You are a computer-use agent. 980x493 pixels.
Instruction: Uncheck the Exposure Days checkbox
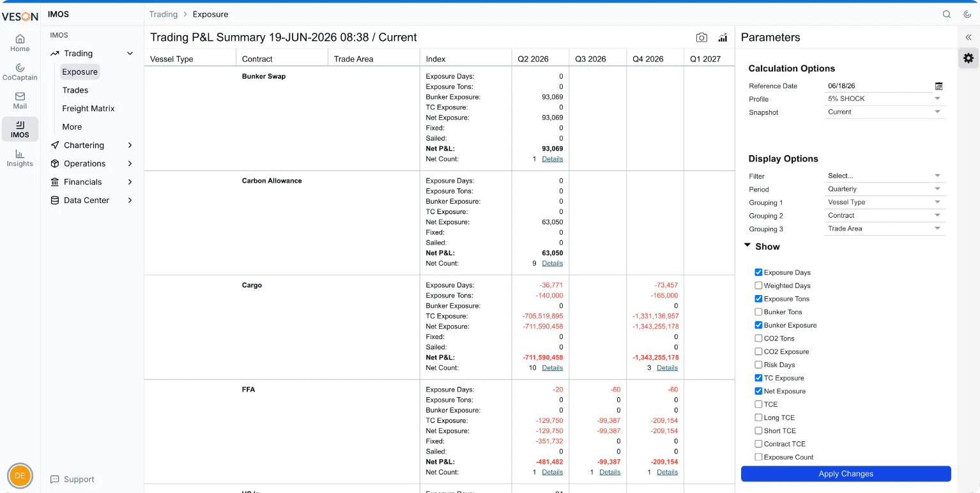(x=758, y=273)
